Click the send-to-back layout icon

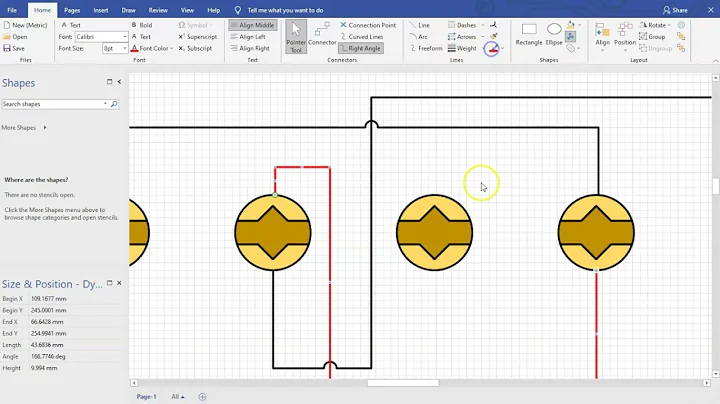click(x=681, y=48)
